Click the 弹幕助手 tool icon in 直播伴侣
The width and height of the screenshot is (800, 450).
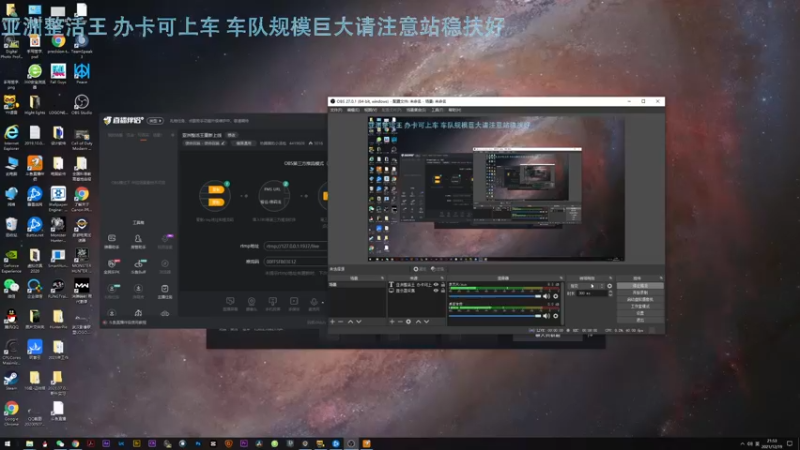[x=112, y=241]
